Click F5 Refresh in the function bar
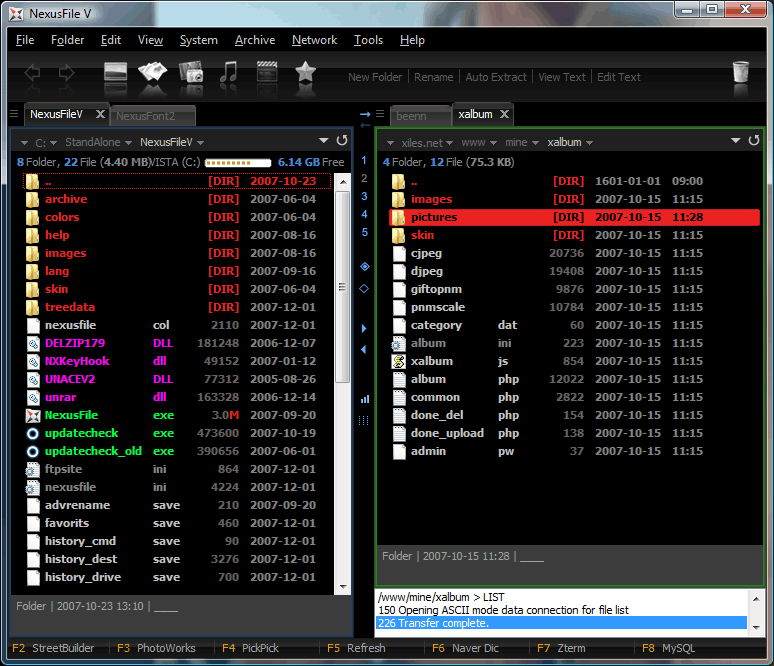 pos(356,648)
